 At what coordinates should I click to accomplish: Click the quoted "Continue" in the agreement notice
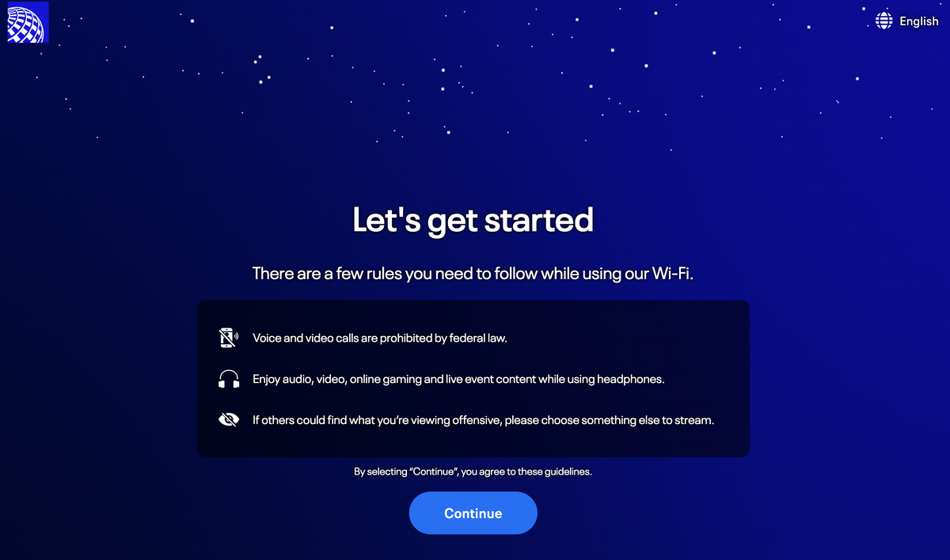435,471
